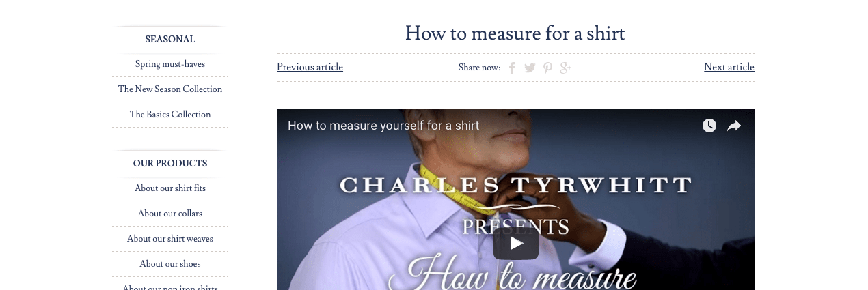
Task: Click the video share arrow icon
Action: click(x=734, y=126)
